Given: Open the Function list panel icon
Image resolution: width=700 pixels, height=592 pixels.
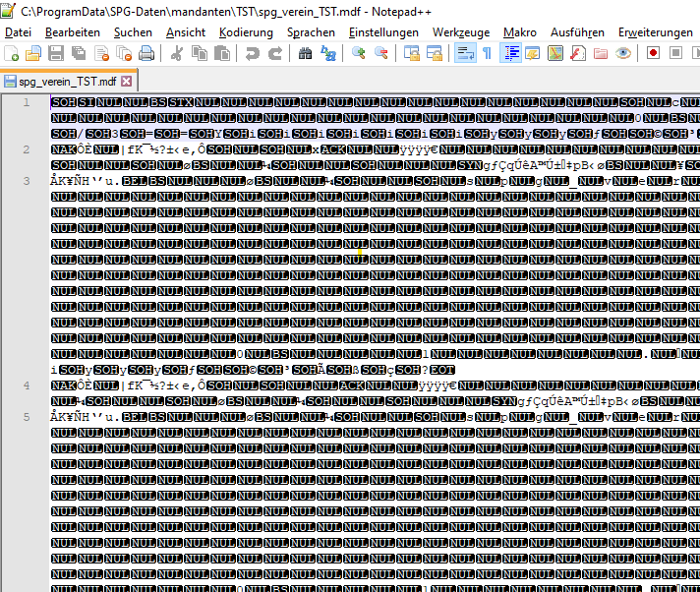Looking at the screenshot, I should (x=577, y=53).
